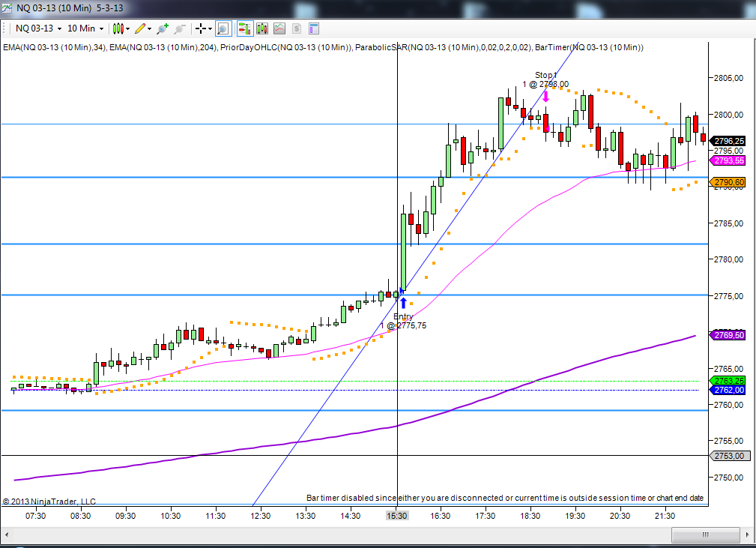Click the 2805,00 price axis label

pyautogui.click(x=728, y=78)
